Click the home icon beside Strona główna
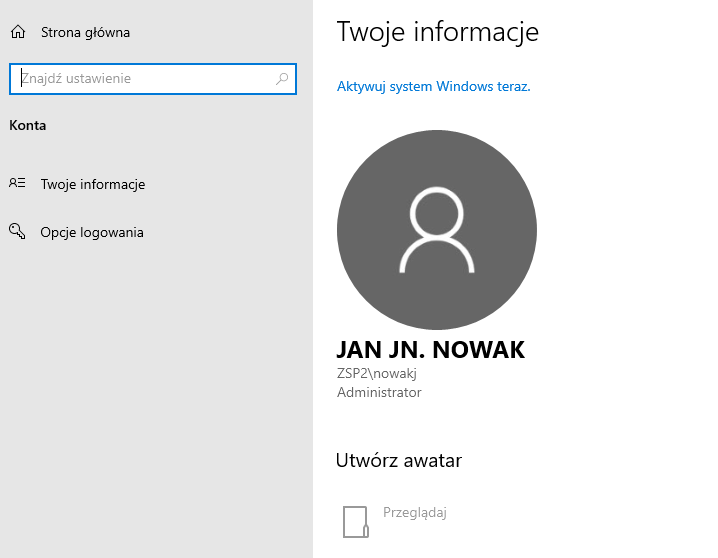This screenshot has width=718, height=558. pos(17,32)
